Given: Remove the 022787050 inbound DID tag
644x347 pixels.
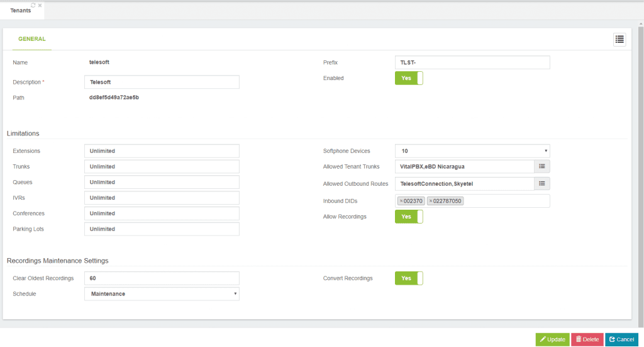Looking at the screenshot, I should coord(430,201).
